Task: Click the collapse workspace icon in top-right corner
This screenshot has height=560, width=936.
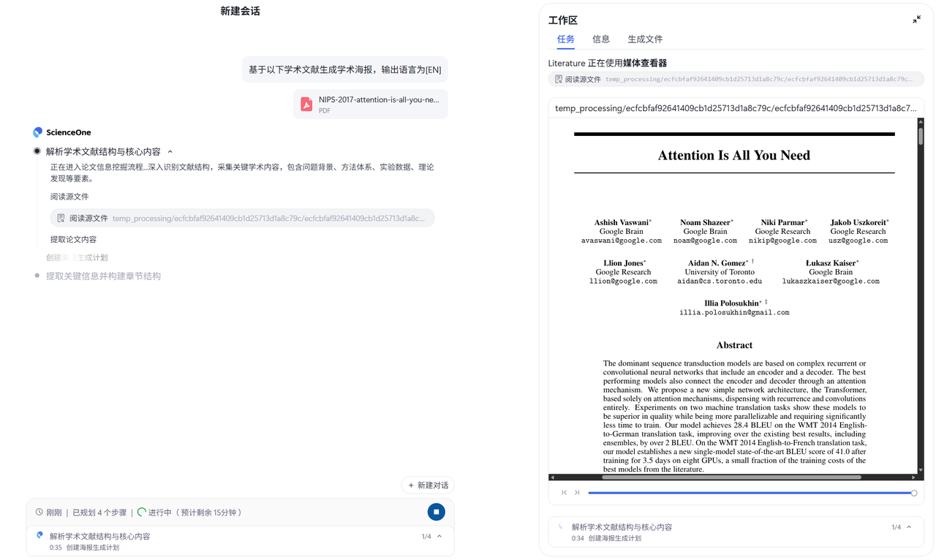Action: pyautogui.click(x=916, y=18)
